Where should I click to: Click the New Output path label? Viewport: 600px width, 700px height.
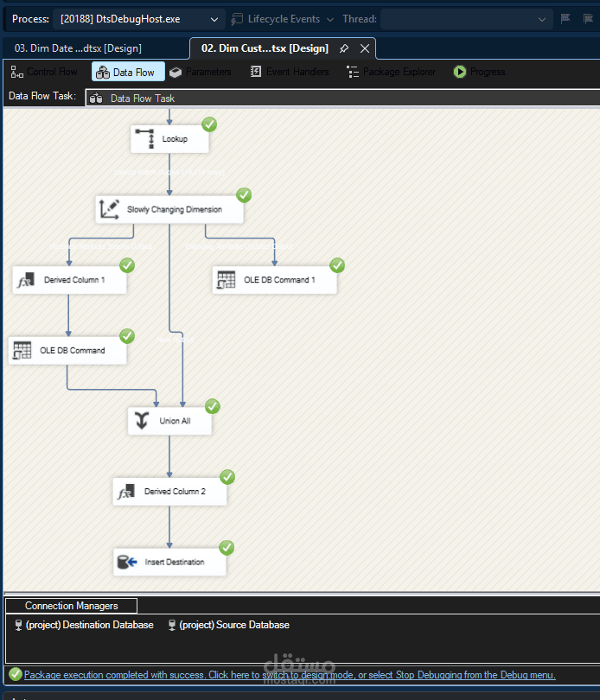[x=176, y=340]
